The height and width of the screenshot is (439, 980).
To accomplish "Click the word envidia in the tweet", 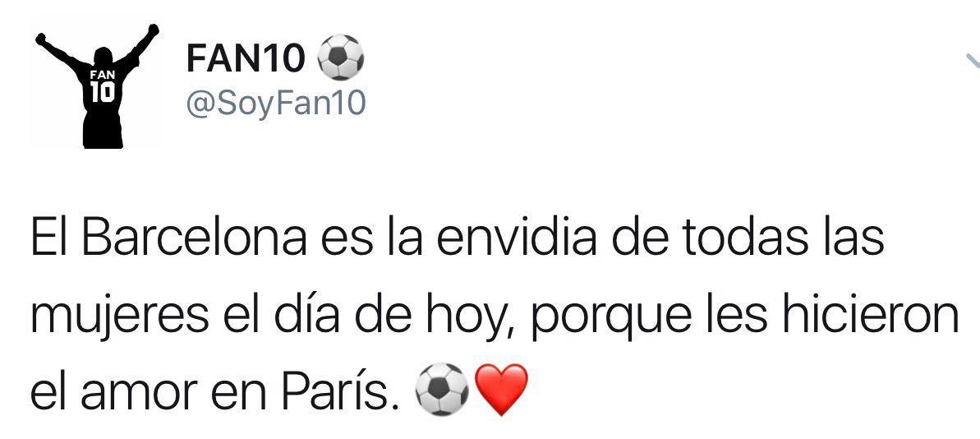I will click(516, 238).
